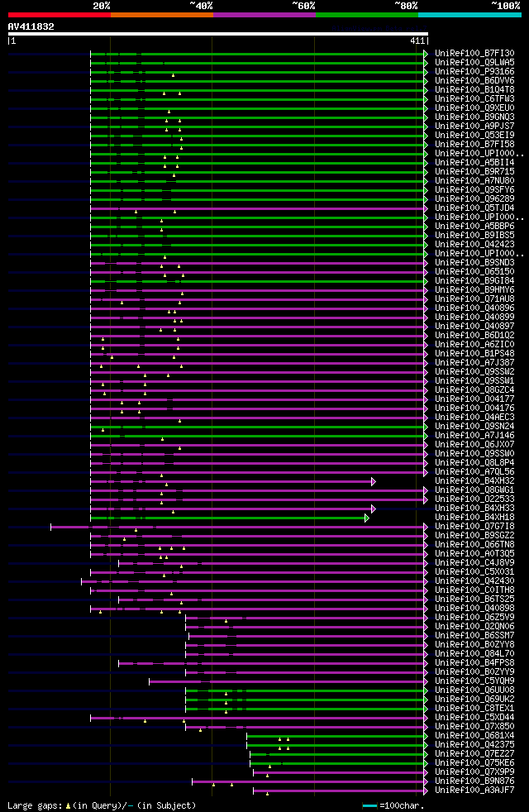Image resolution: width=529 pixels, height=812 pixels.
Task: Open hit UniRef100_B6TS25
Action: (x=474, y=599)
